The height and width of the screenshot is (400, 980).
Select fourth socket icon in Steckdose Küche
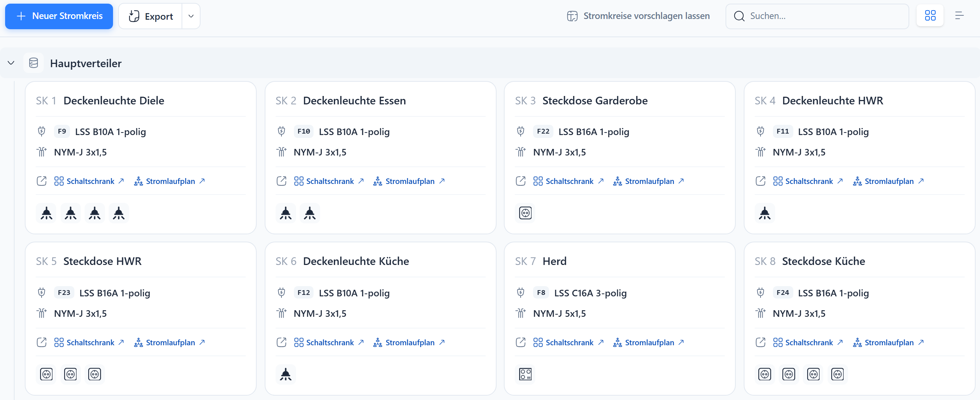(x=837, y=374)
